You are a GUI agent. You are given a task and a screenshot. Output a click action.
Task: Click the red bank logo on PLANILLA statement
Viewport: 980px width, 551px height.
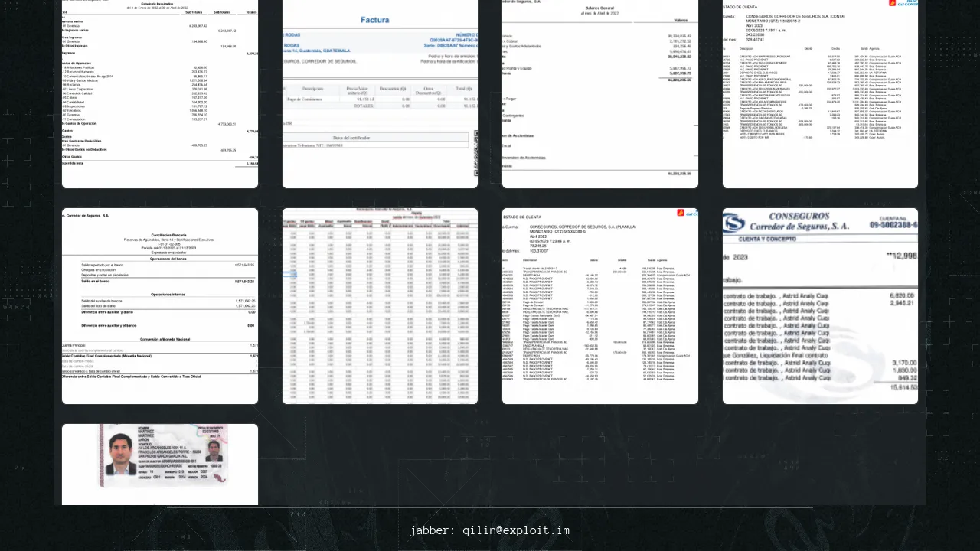click(x=687, y=213)
